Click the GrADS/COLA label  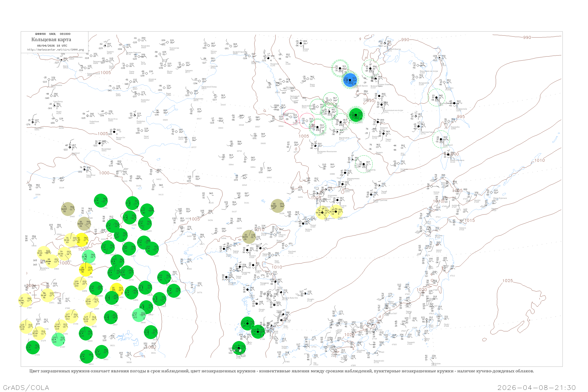point(26,387)
